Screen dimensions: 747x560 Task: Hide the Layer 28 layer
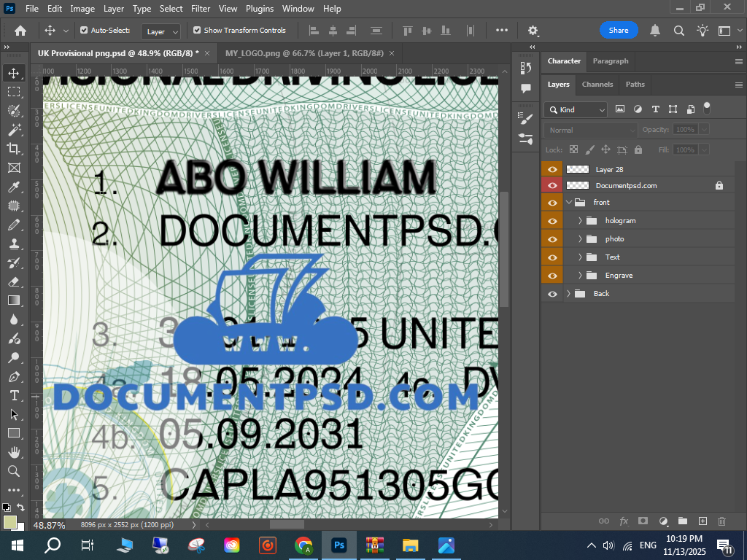(x=552, y=169)
